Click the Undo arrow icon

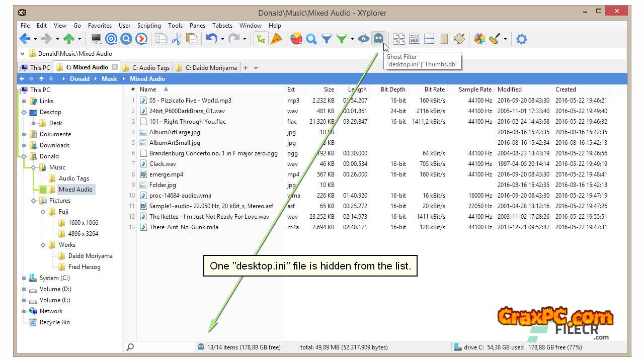(x=211, y=39)
